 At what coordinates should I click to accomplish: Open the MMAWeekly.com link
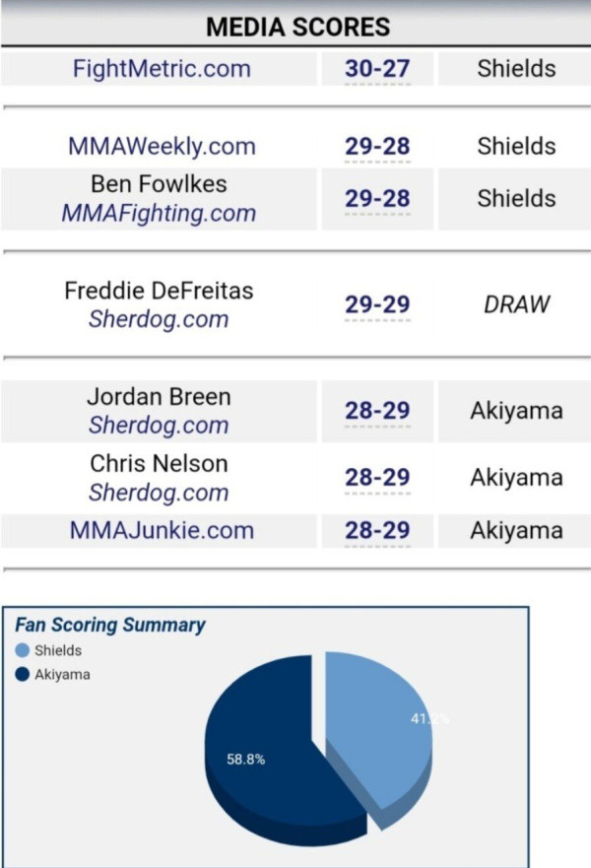point(162,146)
